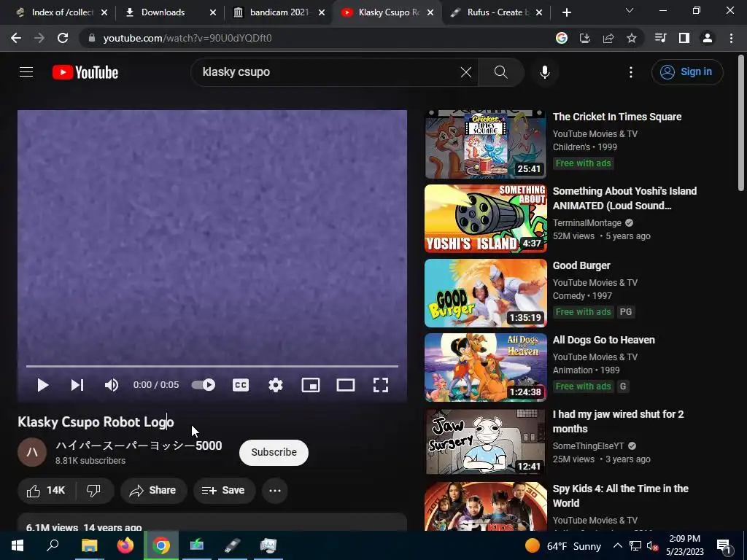This screenshot has width=747, height=560.
Task: Seek on the video progress bar
Action: (212, 366)
